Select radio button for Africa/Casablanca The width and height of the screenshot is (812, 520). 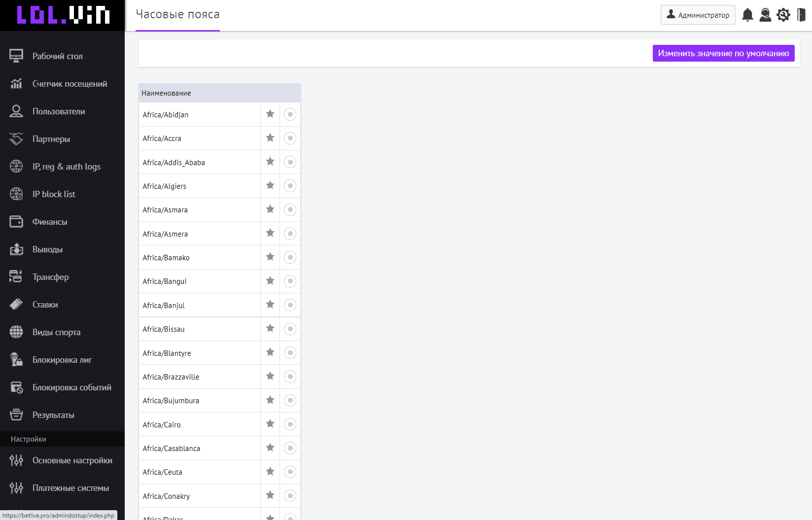pyautogui.click(x=290, y=448)
